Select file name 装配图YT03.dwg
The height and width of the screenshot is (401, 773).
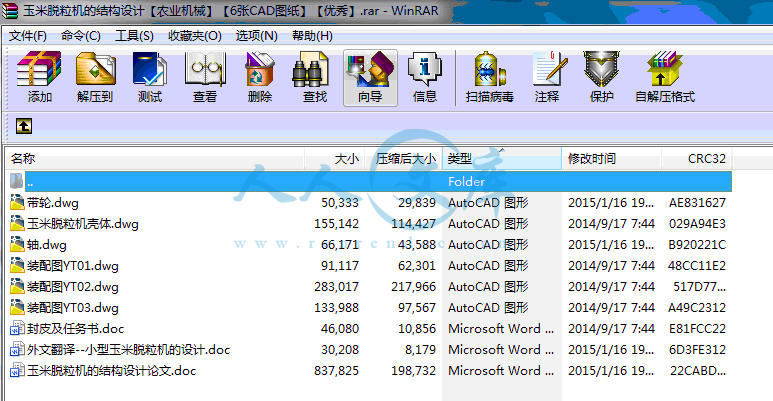(73, 308)
